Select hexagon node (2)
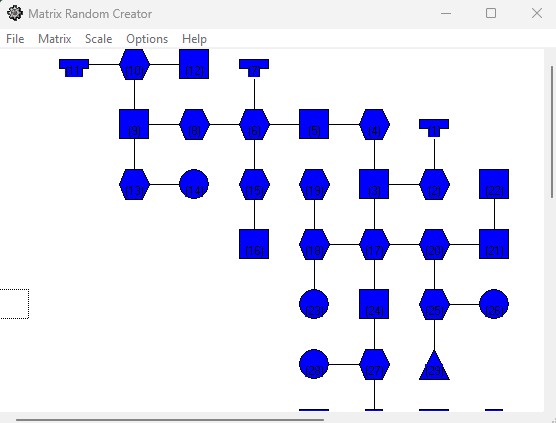 [x=434, y=184]
